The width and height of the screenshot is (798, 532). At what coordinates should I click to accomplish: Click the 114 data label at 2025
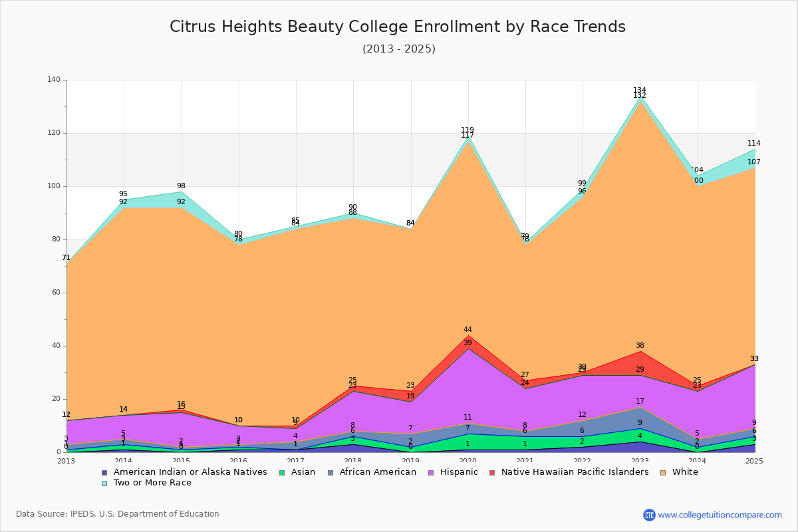[754, 144]
